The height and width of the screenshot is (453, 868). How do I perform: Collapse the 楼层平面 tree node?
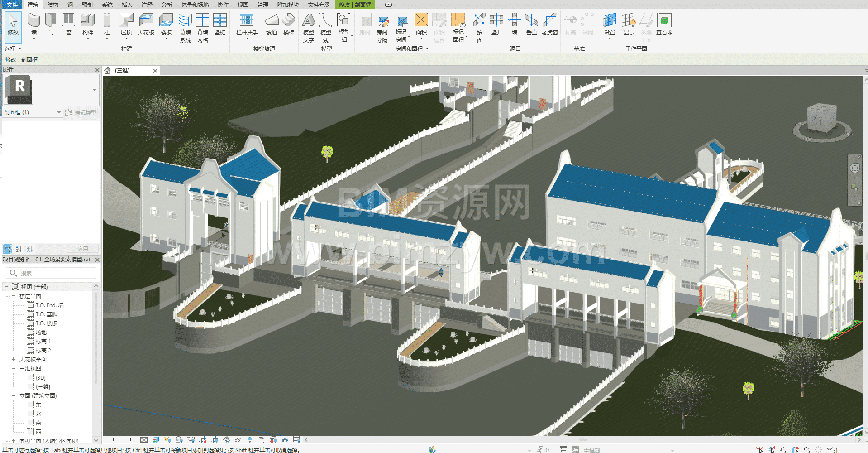[14, 296]
